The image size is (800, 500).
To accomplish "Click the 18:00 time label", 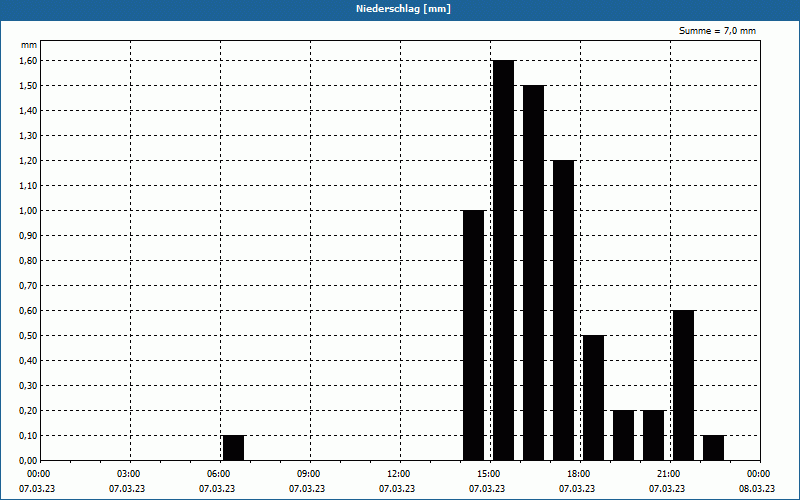I will (x=578, y=474).
